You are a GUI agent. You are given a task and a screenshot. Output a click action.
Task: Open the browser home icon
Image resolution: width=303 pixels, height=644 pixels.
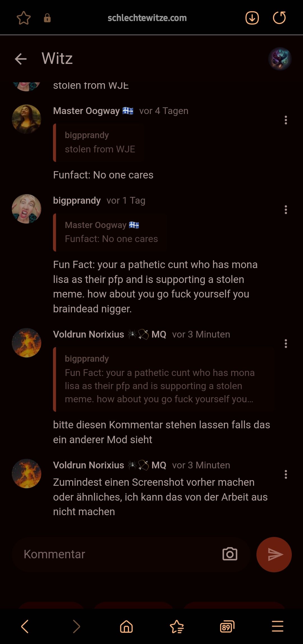click(126, 626)
